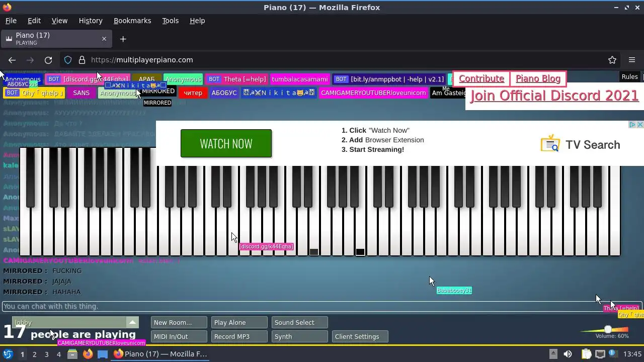
Task: Close the Piano (17) tab
Action: 104,39
